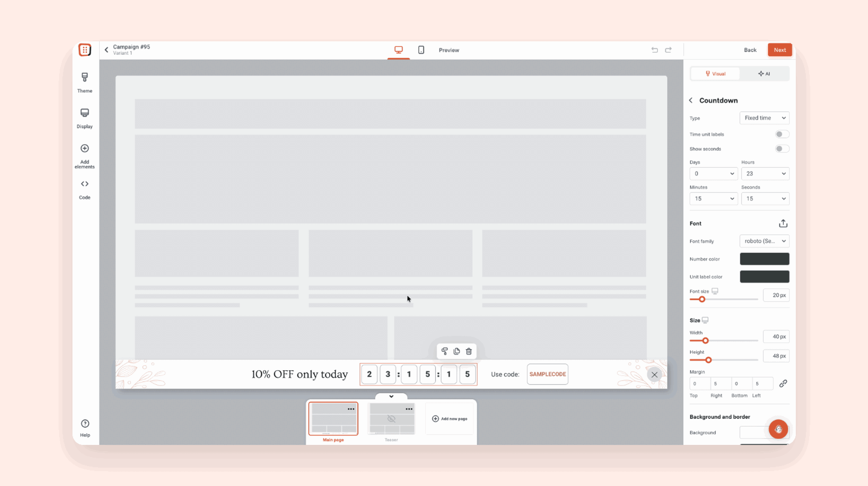Open the Add elements panel
Screen dimensions: 868x486
[85, 156]
